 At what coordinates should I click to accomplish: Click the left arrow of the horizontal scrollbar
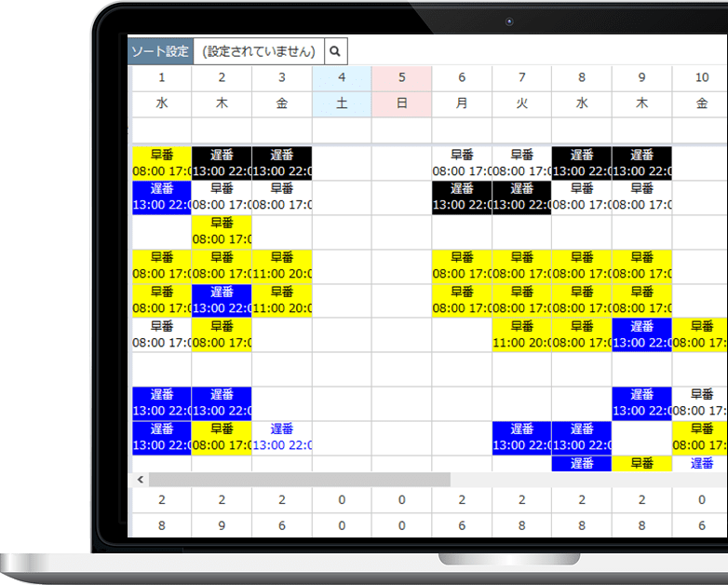coord(141,479)
